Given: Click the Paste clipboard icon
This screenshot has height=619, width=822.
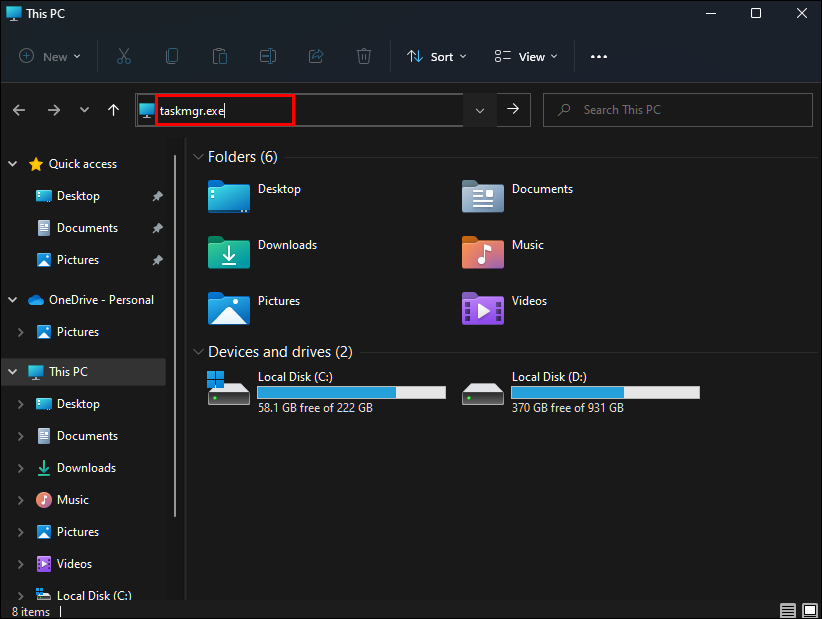Looking at the screenshot, I should [220, 57].
